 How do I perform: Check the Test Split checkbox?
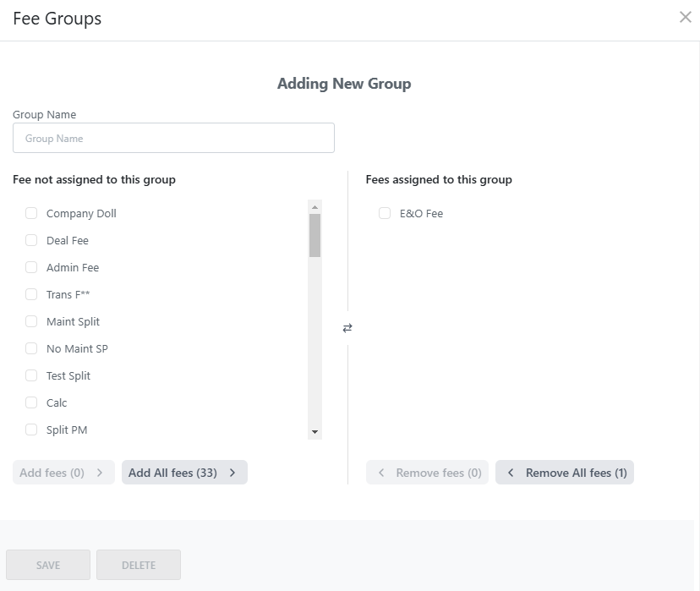point(31,375)
